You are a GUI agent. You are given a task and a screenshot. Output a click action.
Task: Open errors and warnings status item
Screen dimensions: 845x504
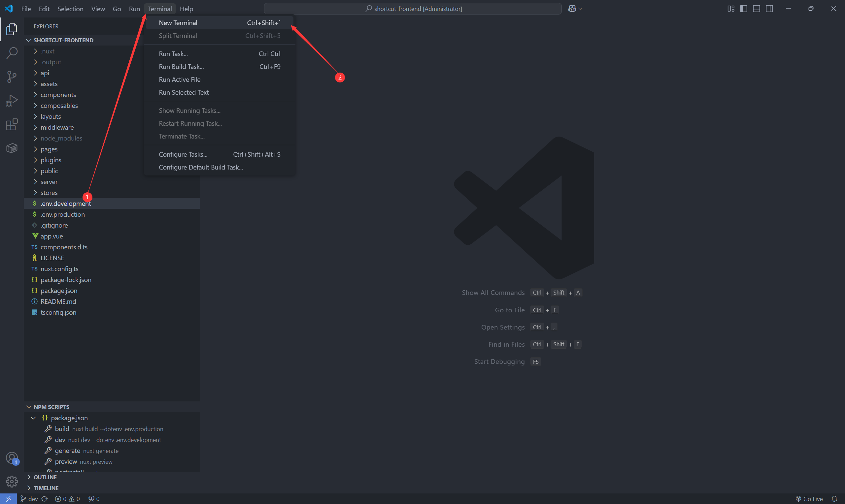[x=67, y=499]
